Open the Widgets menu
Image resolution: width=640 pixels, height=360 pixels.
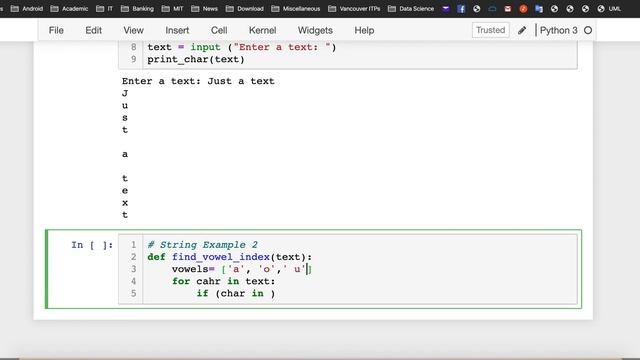pyautogui.click(x=315, y=31)
